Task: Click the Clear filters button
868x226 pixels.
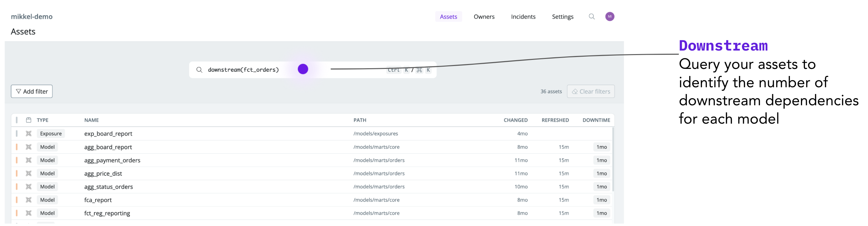Action: pos(590,91)
